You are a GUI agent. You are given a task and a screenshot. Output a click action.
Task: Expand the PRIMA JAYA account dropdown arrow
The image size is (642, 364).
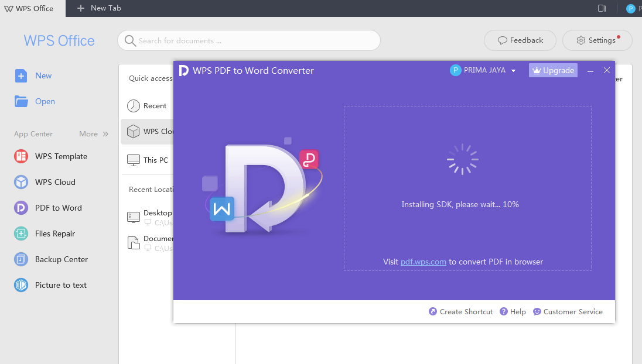514,71
